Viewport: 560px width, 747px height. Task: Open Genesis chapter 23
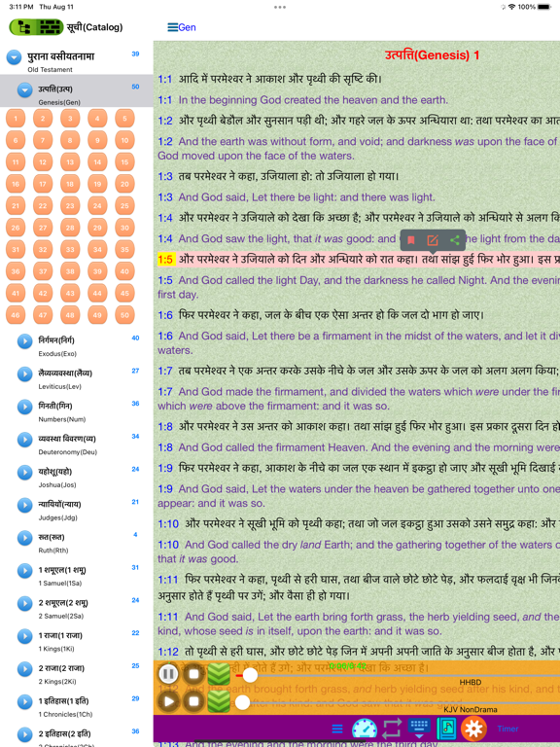[x=70, y=206]
